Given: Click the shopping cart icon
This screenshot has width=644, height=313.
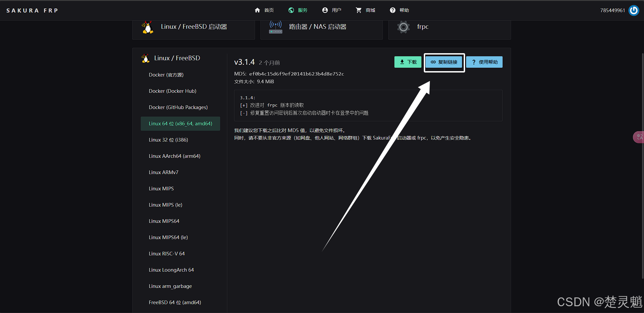Looking at the screenshot, I should point(359,10).
